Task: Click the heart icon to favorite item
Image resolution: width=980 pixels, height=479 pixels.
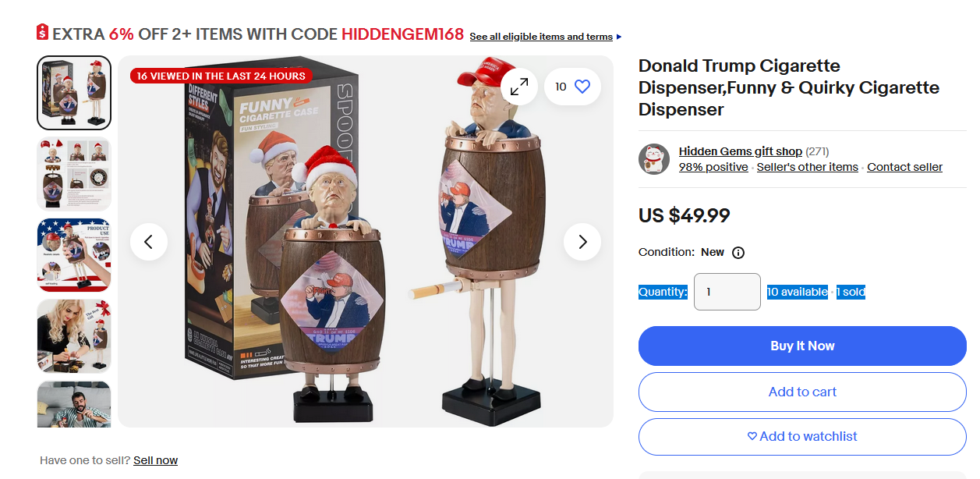Action: point(582,87)
